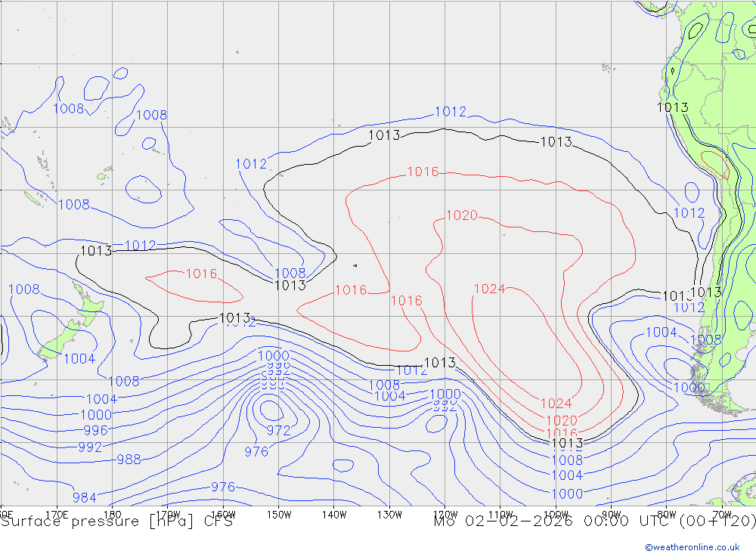Select the 140W longitude label
This screenshot has width=756, height=554.
coord(334,515)
